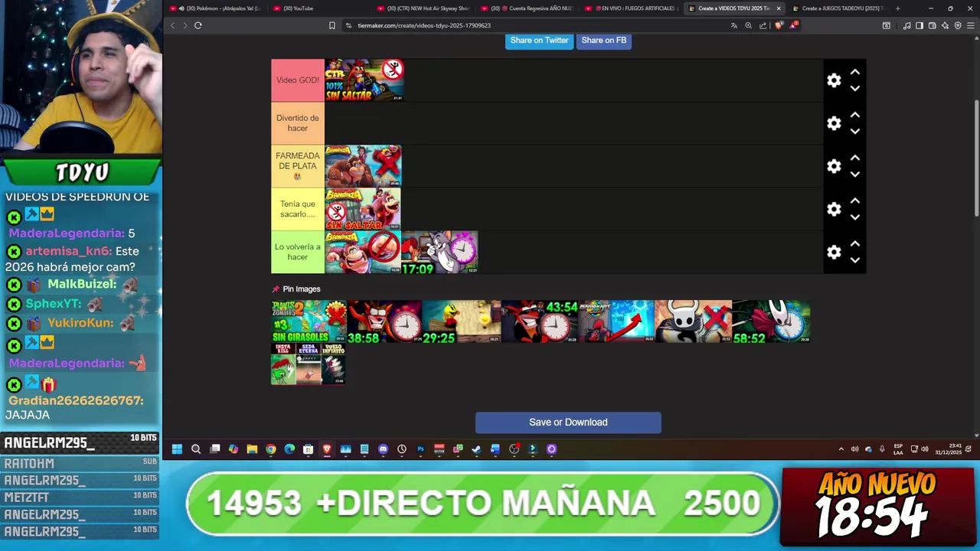
Task: Reload the page
Action: [198, 25]
